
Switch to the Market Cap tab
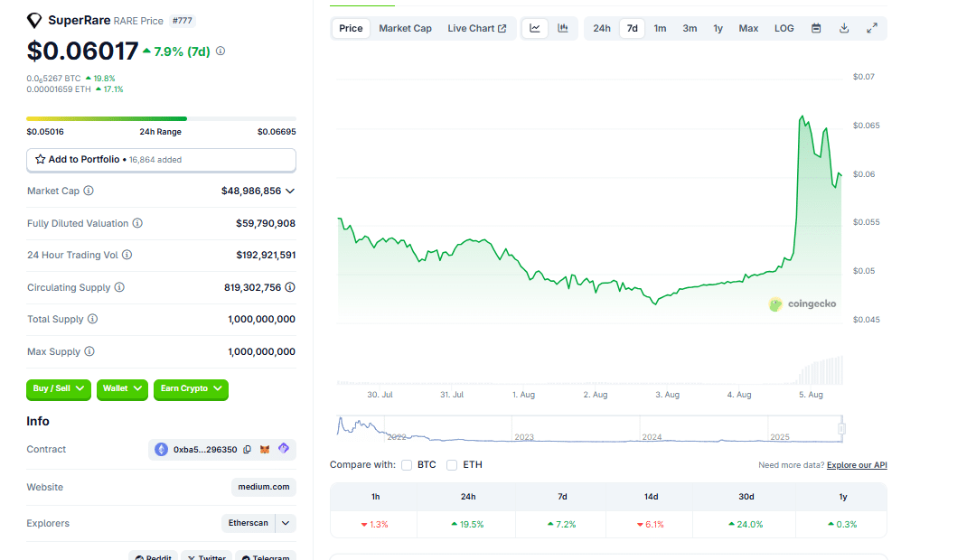point(405,28)
